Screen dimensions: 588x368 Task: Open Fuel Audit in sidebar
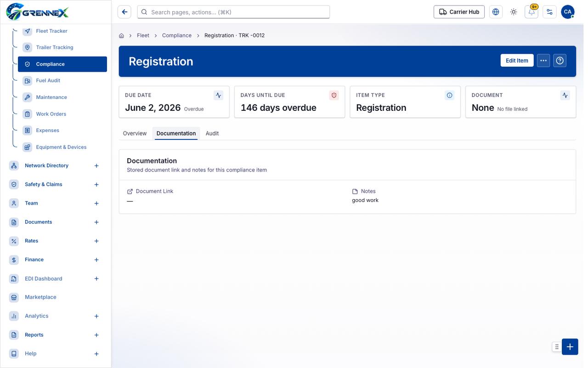tap(62, 80)
